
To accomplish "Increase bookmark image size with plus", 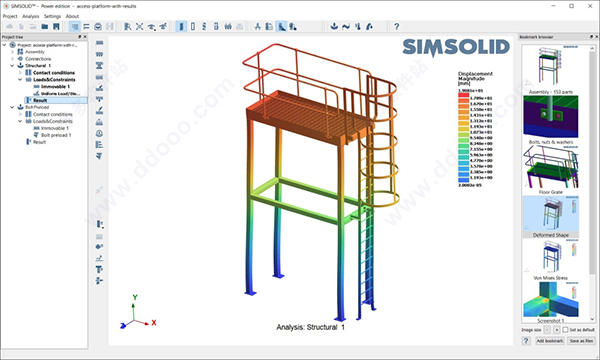I will tap(557, 330).
